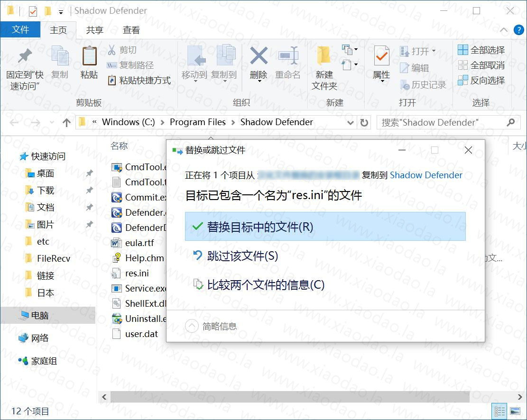This screenshot has height=420, width=527.
Task: Click the Name (名称) column header
Action: (120, 146)
